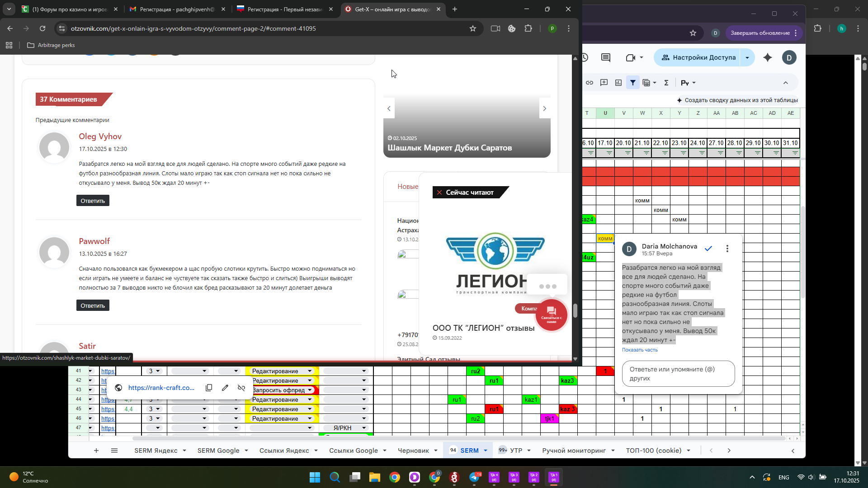Open the Настройки Доступа dropdown arrow

747,57
